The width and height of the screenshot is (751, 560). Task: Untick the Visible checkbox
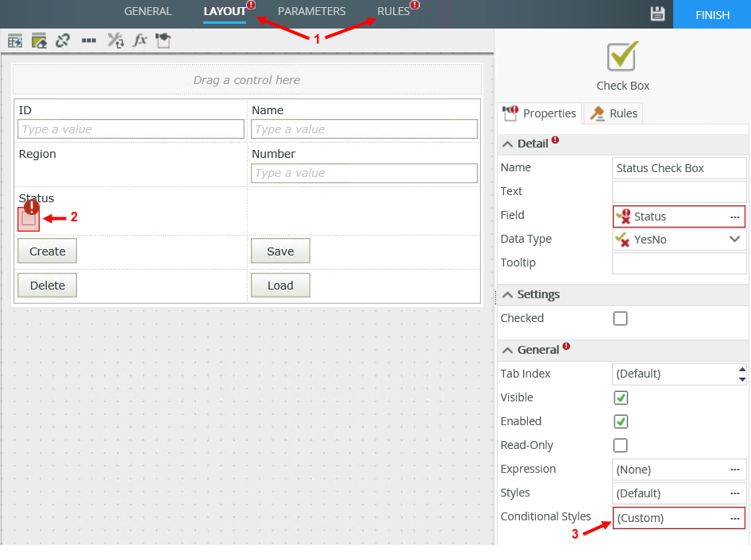pyautogui.click(x=621, y=397)
